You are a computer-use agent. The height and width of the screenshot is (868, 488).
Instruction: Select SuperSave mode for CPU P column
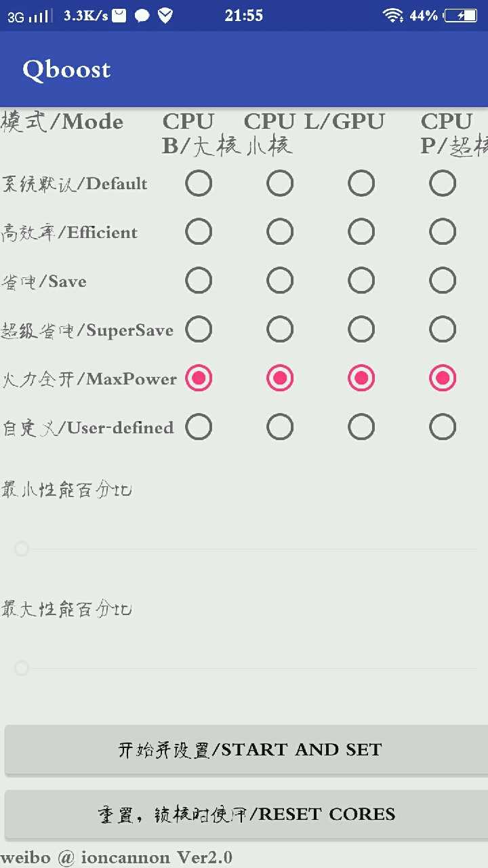pos(443,330)
